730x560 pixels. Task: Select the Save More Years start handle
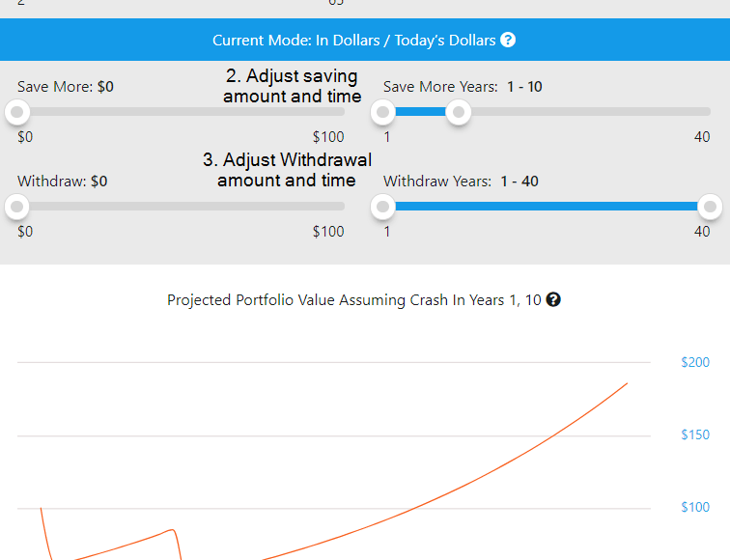[383, 112]
